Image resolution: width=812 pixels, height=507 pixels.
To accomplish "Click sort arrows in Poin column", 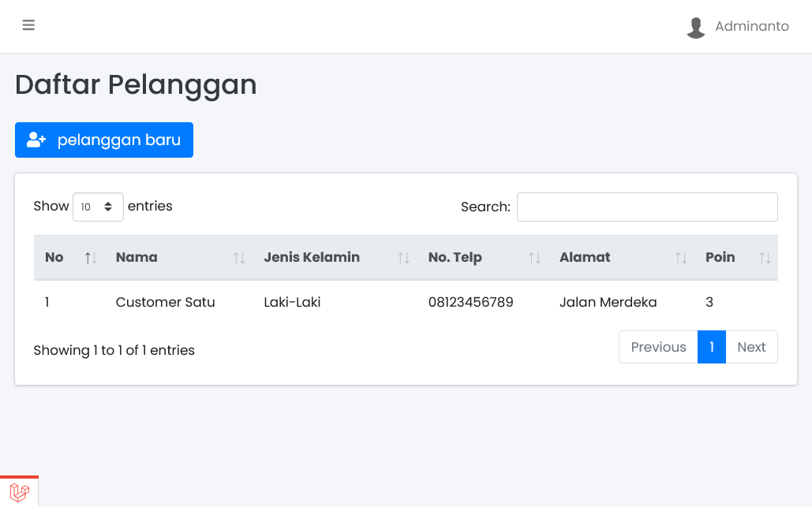I will pyautogui.click(x=764, y=258).
